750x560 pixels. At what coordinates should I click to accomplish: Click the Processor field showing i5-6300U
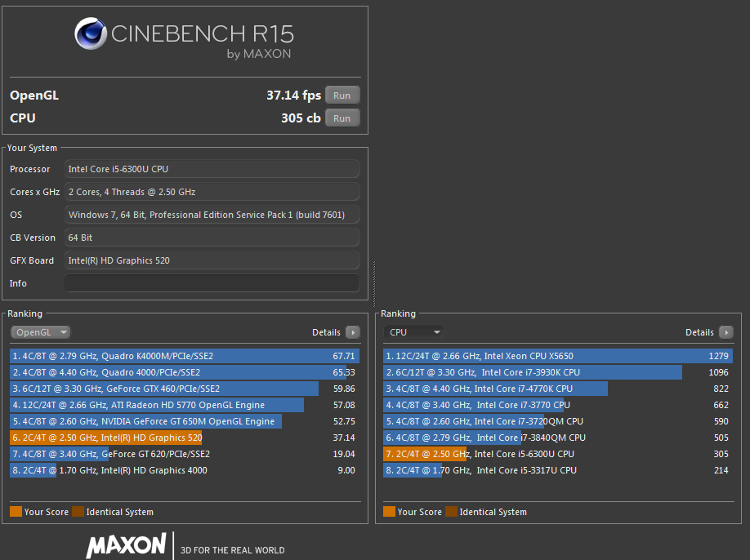click(x=211, y=169)
